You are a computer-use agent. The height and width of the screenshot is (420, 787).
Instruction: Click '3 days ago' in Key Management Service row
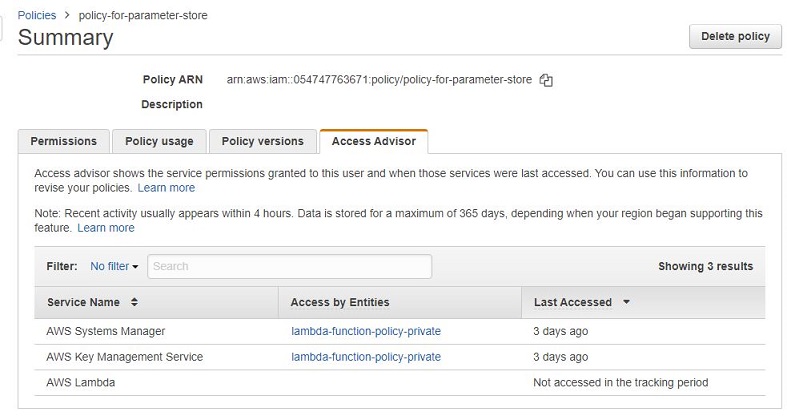pos(561,357)
